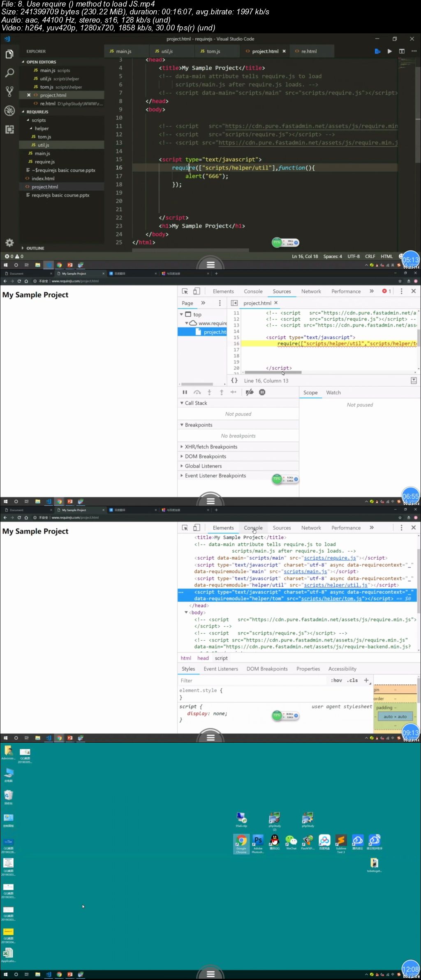
Task: Click the step out icon in Sources debugger toolbar
Action: tap(221, 392)
